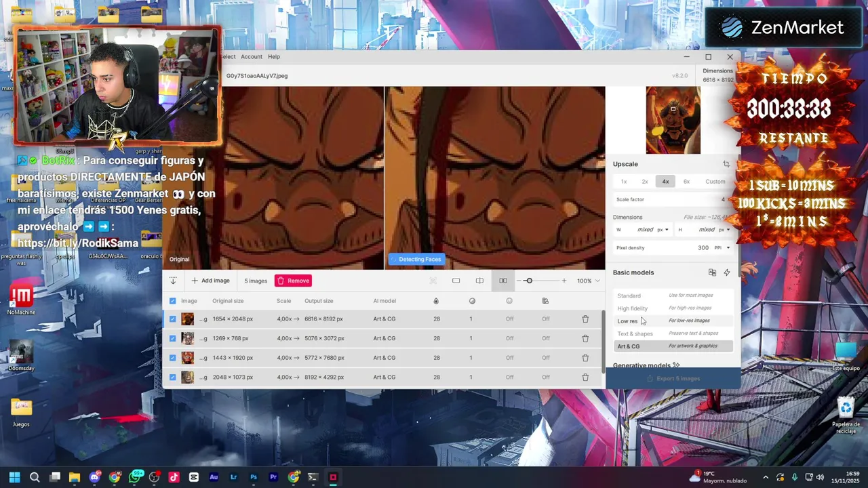Open the 100% zoom level dropdown
The height and width of the screenshot is (488, 868).
(x=589, y=281)
